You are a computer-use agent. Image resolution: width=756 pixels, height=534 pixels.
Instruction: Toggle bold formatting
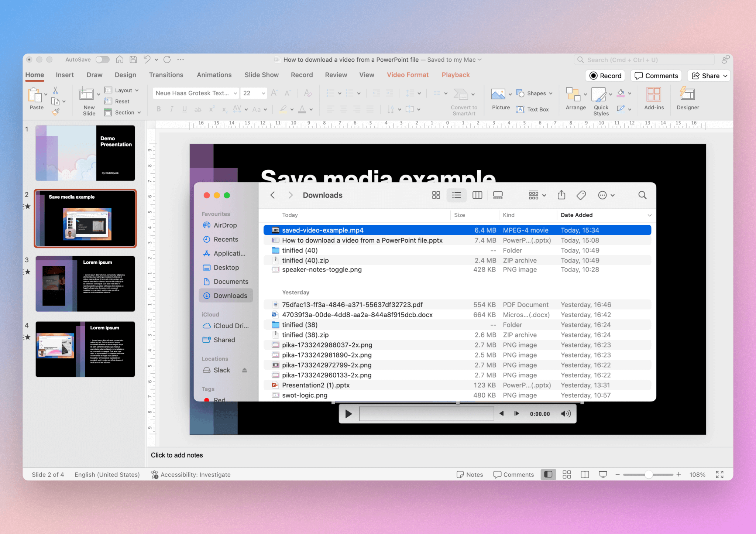159,109
